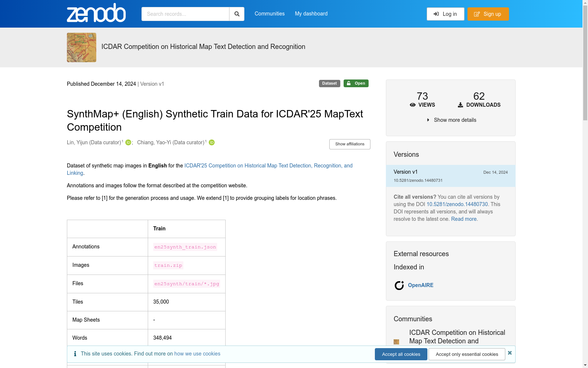Click the Zenodo logo
The image size is (588, 368).
96,13
